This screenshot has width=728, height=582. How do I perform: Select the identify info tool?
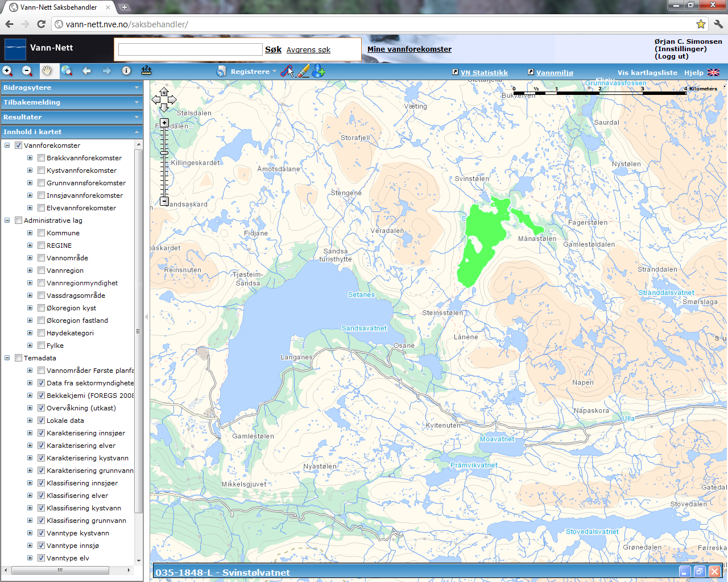tap(126, 71)
